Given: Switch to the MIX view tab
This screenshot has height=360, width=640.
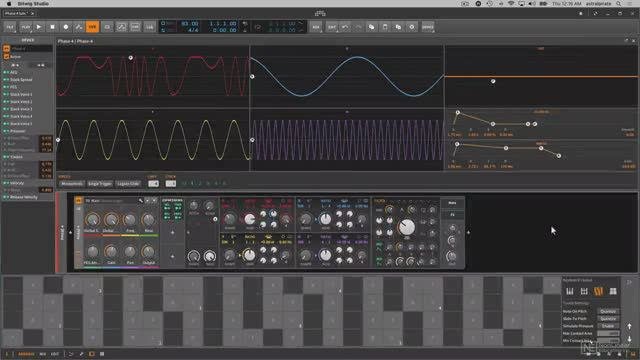Looking at the screenshot, I should (x=42, y=354).
